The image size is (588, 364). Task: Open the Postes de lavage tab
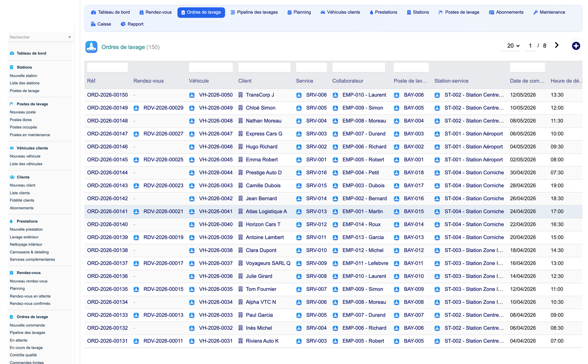click(x=459, y=12)
